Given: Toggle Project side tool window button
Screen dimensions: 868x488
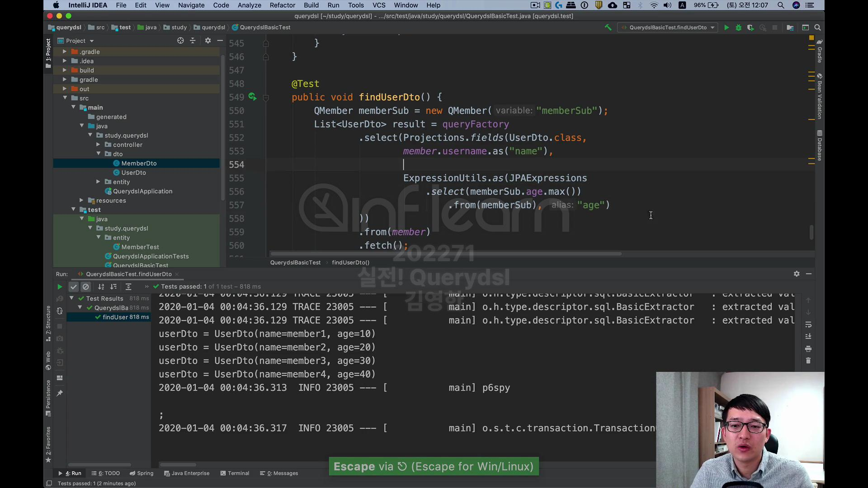Looking at the screenshot, I should (48, 53).
